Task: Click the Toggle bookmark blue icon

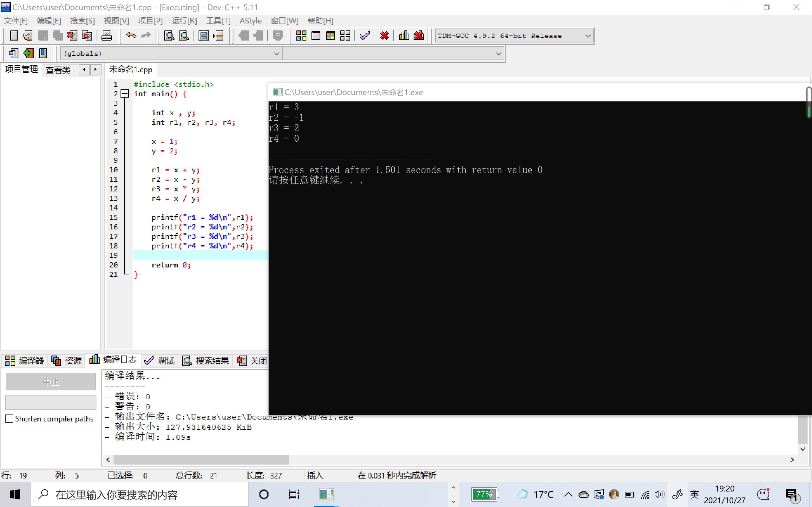Action: (43, 53)
